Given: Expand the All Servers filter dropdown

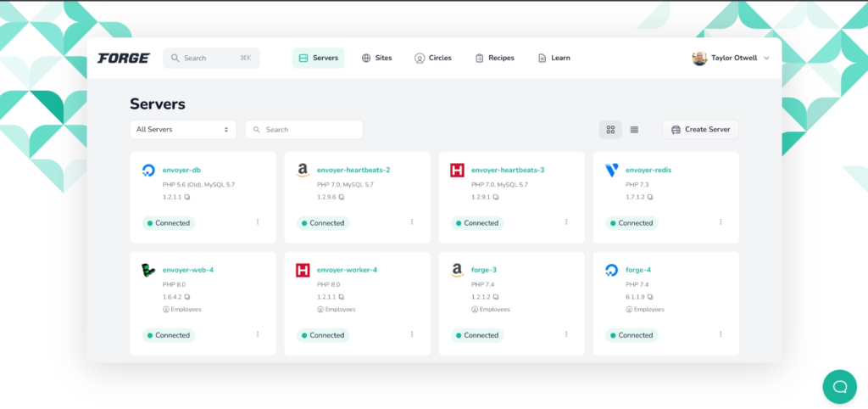Looking at the screenshot, I should click(183, 130).
